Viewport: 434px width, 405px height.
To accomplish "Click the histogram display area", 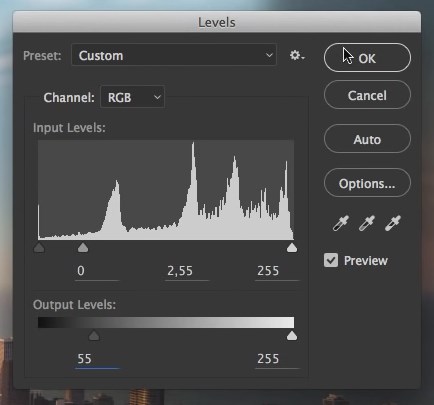I will tap(166, 190).
